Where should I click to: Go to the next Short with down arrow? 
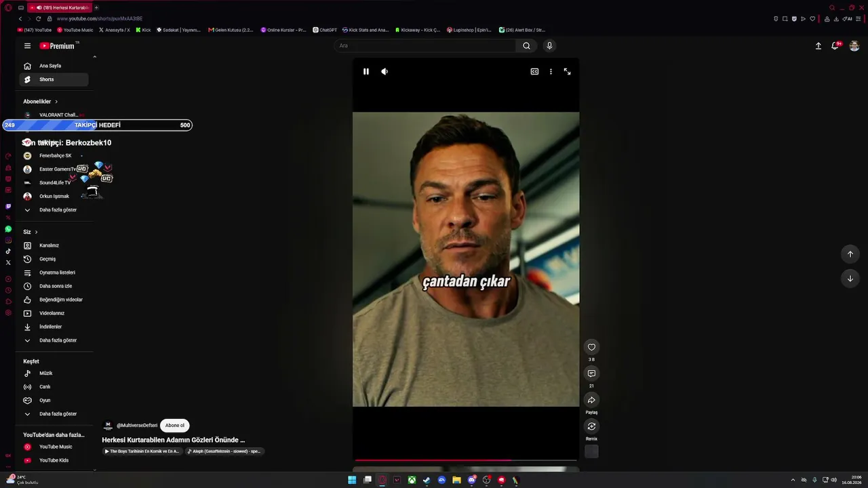coord(850,279)
